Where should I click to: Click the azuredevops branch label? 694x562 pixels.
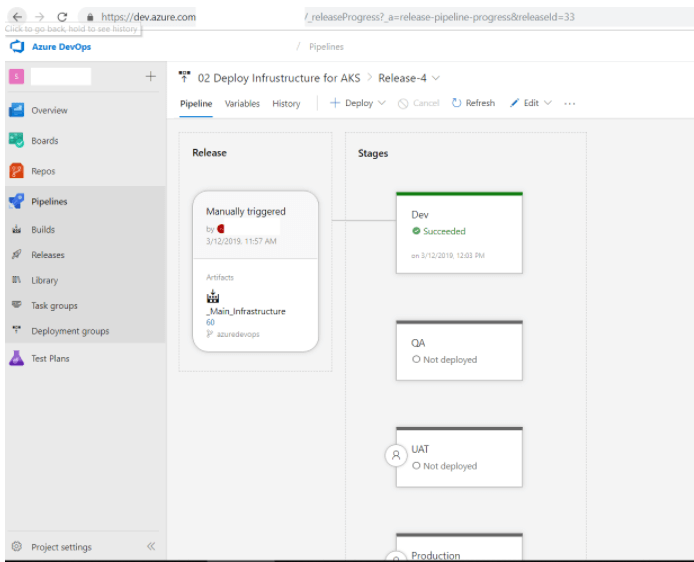pos(238,334)
